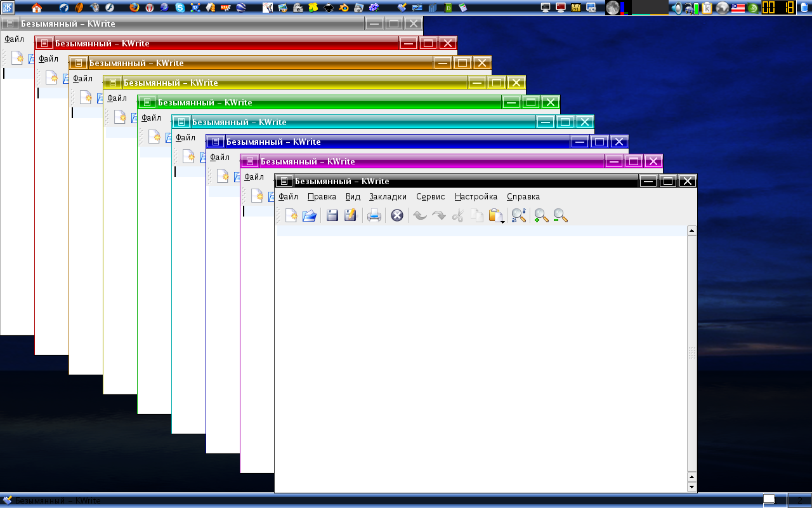Click the US flag keyboard layout indicator
Image resolution: width=812 pixels, height=508 pixels.
pyautogui.click(x=738, y=8)
